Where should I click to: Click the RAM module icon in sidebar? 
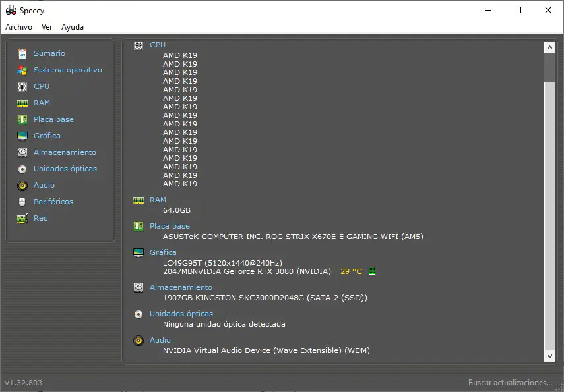click(22, 103)
